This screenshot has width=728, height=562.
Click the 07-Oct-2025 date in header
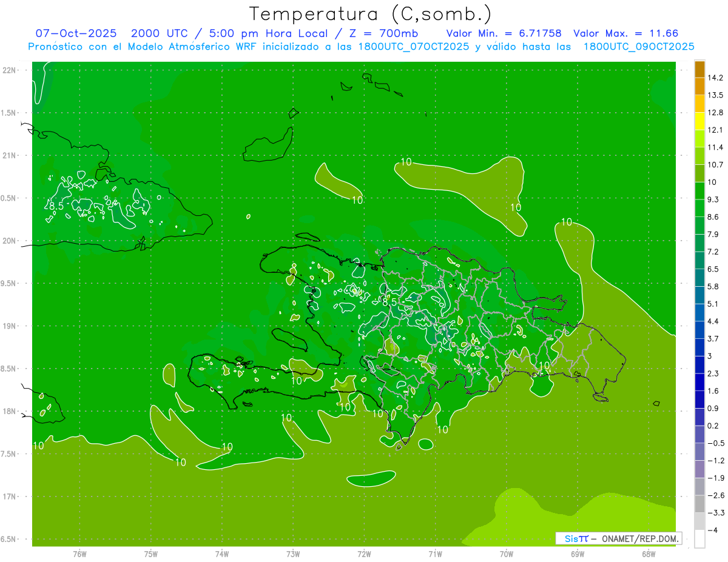76,33
